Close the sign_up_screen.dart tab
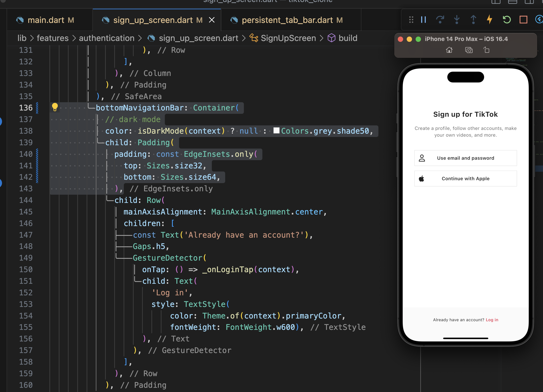 (212, 20)
